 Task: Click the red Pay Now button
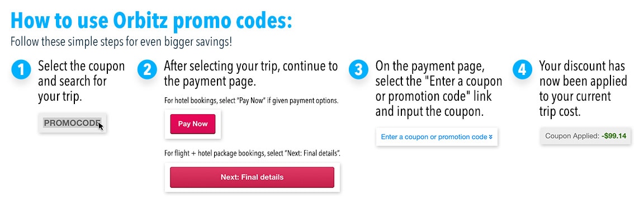click(193, 124)
